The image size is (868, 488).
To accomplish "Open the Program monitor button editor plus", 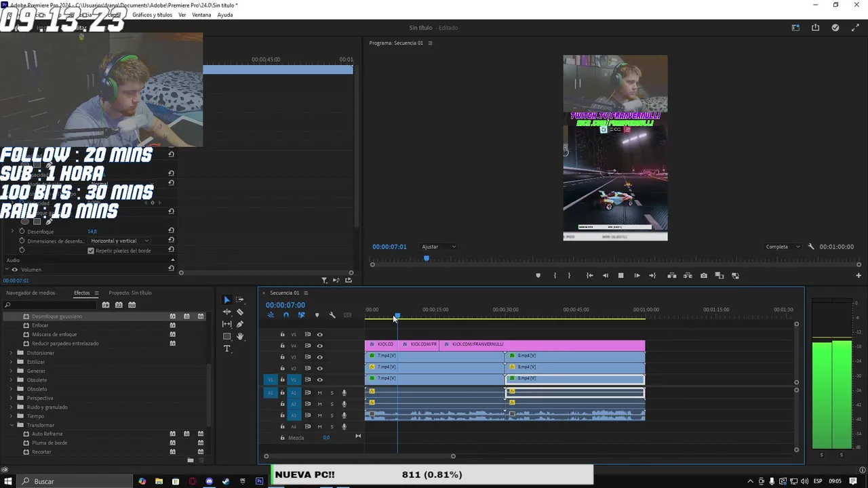I will pos(859,276).
